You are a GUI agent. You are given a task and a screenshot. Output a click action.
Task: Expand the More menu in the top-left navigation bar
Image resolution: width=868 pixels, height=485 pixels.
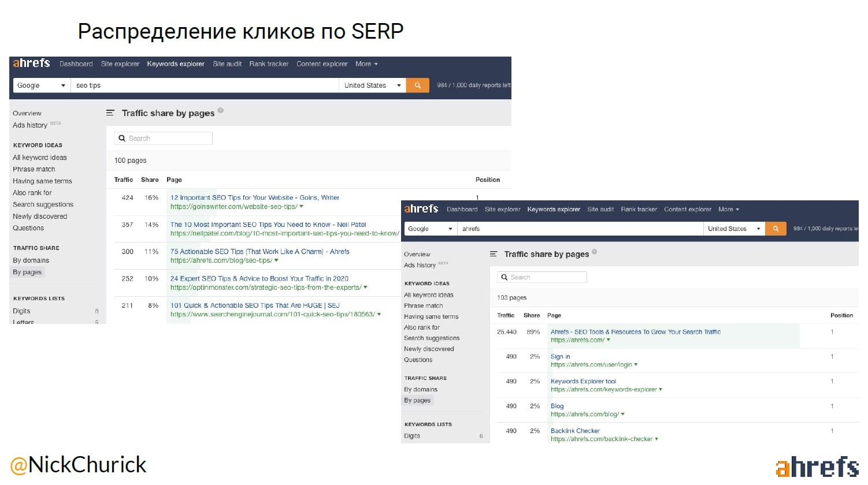pyautogui.click(x=366, y=64)
